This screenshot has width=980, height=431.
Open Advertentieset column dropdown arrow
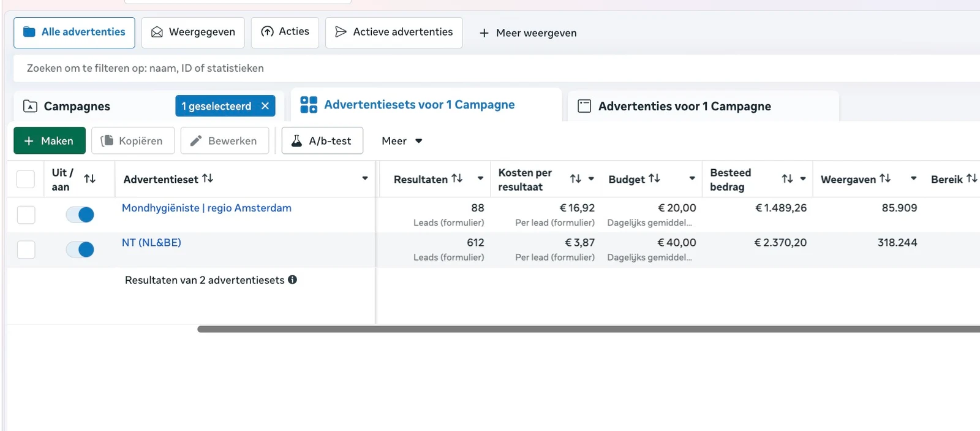(x=365, y=178)
